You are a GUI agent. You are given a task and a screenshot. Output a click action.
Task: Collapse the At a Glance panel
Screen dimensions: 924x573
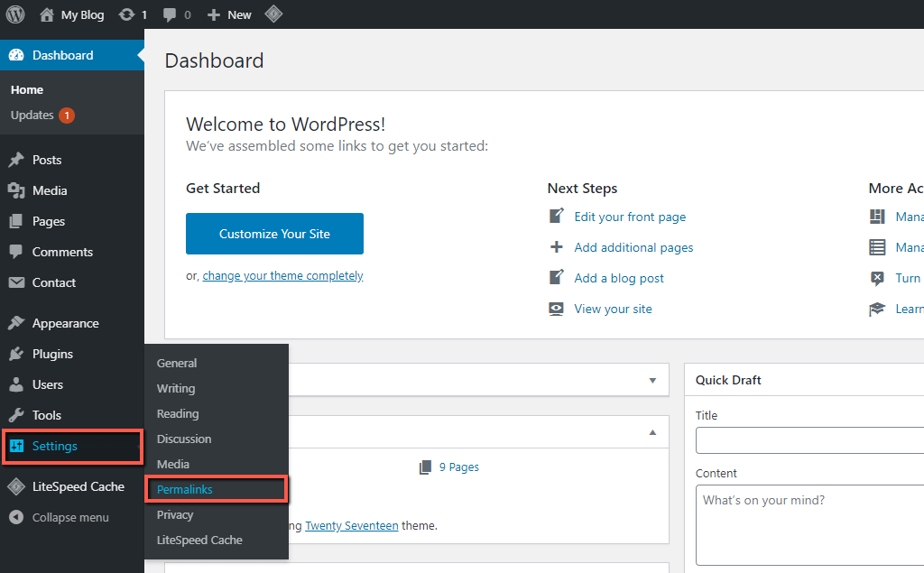[x=652, y=432]
